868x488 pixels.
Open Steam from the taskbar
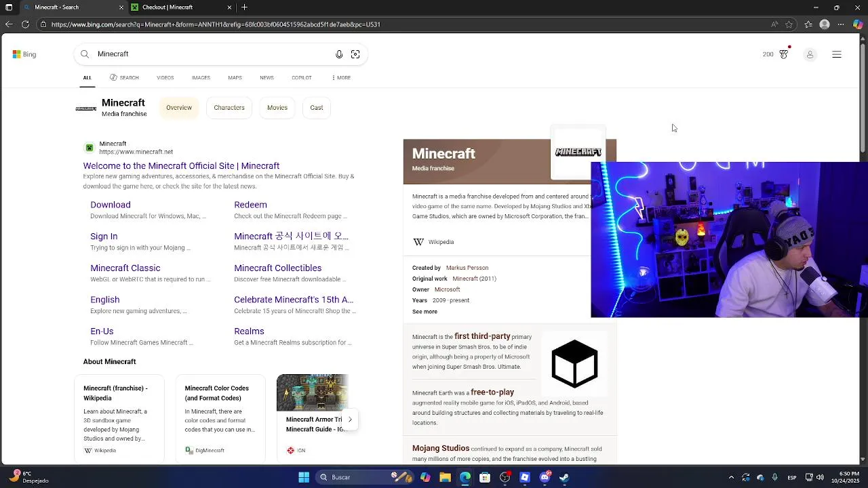coord(564,477)
